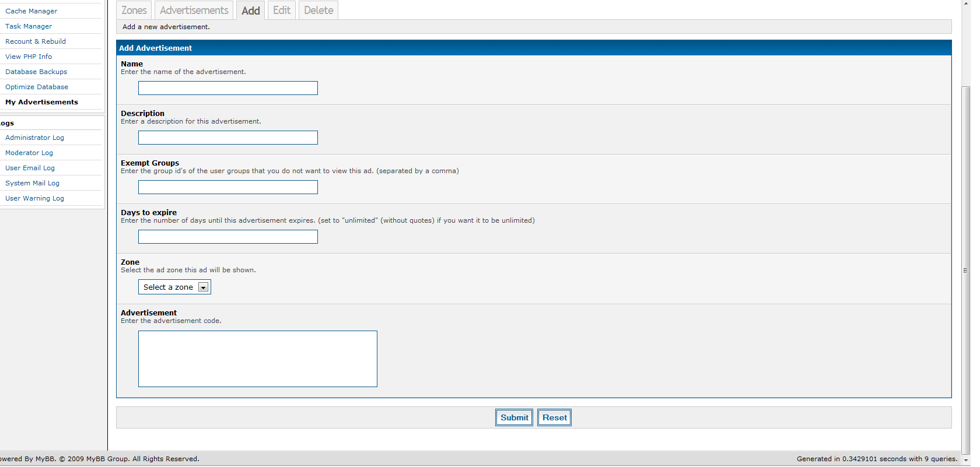
Task: Select Optimize Database in sidebar
Action: 37,87
